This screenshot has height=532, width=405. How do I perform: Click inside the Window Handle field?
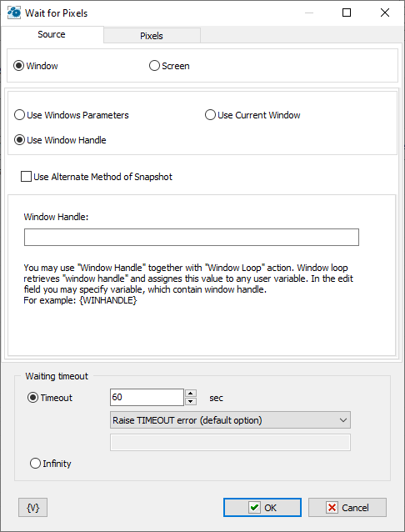pos(192,237)
